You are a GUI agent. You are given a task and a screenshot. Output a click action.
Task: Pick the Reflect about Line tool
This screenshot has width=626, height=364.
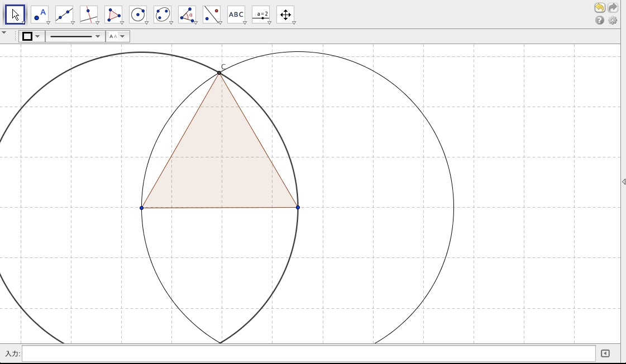coord(212,15)
